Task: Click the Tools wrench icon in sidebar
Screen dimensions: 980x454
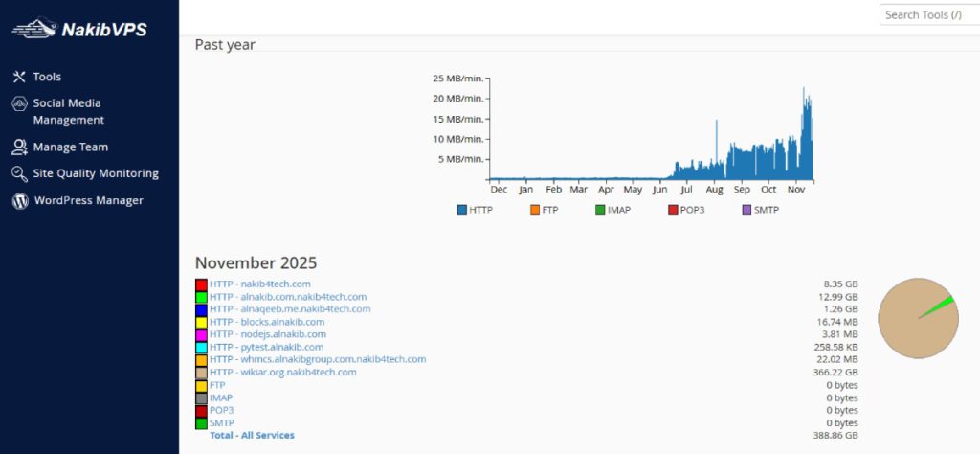Action: (x=19, y=77)
